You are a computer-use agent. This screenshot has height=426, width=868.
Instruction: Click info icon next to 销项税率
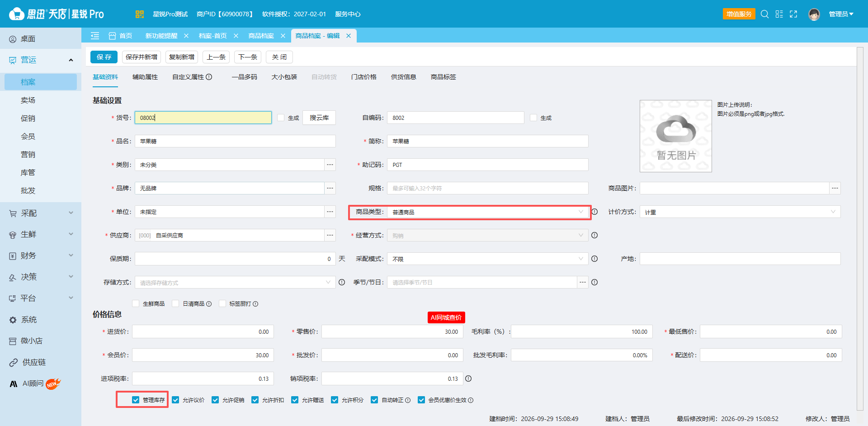pyautogui.click(x=468, y=379)
